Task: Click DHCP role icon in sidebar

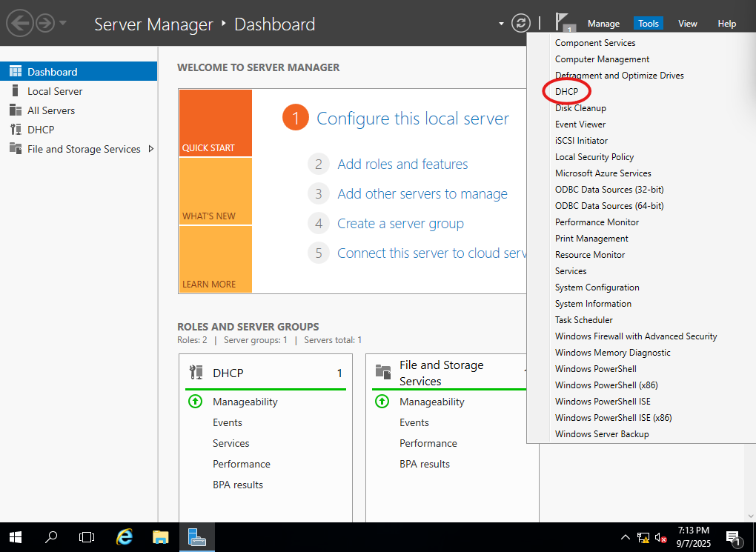Action: pos(16,130)
